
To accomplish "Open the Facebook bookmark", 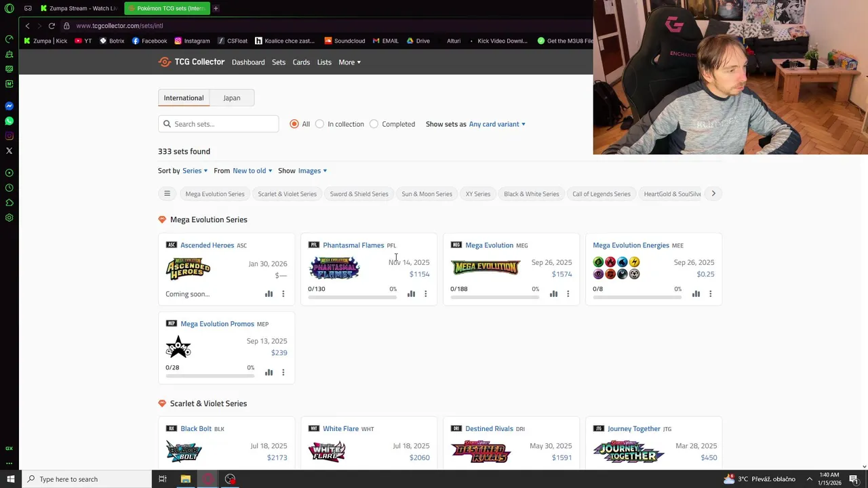I will coord(149,41).
